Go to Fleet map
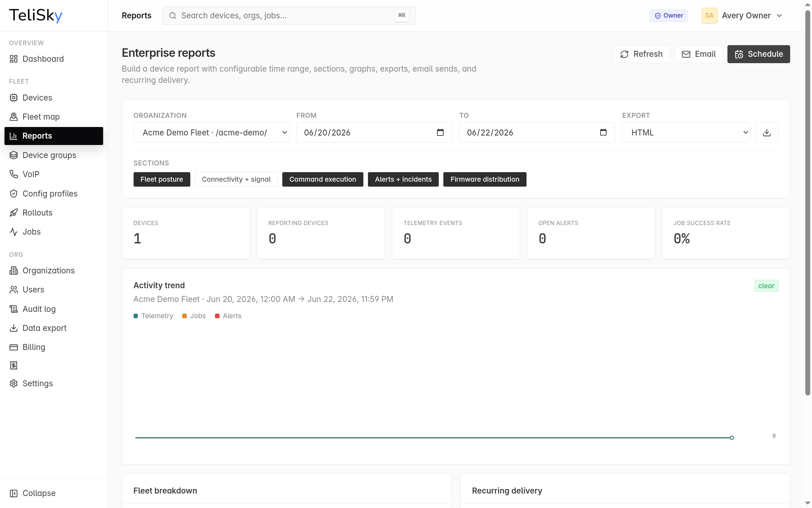This screenshot has height=508, width=812. pyautogui.click(x=54, y=117)
